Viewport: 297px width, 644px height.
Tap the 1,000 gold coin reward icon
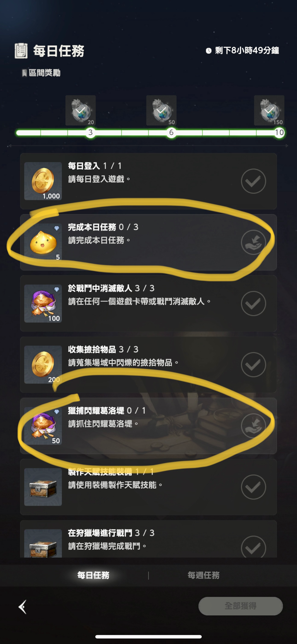pyautogui.click(x=43, y=181)
